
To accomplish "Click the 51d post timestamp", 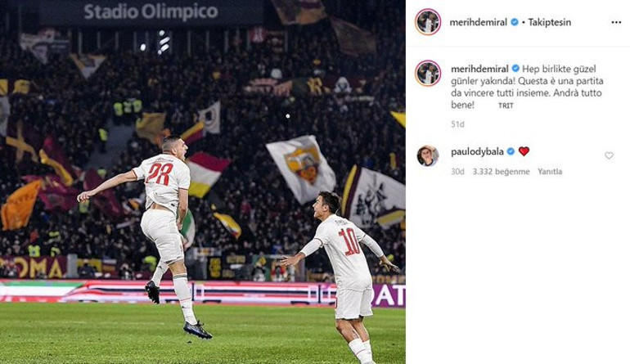I will pos(457,124).
